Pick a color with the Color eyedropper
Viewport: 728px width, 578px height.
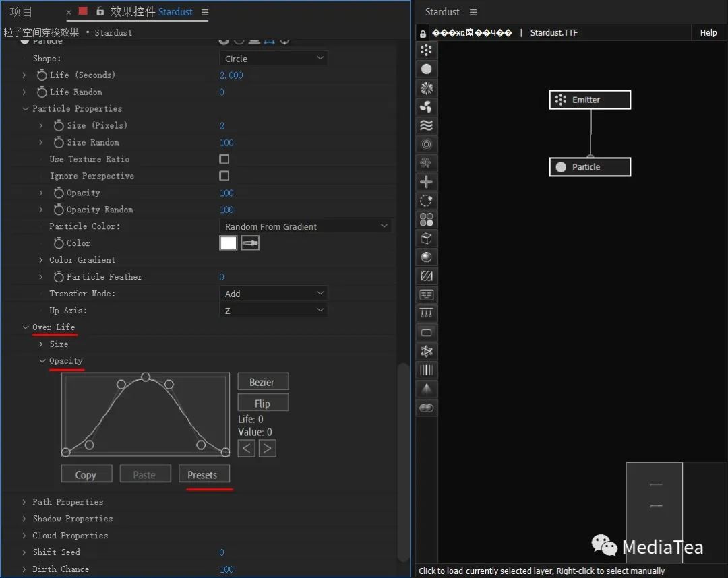pyautogui.click(x=250, y=243)
